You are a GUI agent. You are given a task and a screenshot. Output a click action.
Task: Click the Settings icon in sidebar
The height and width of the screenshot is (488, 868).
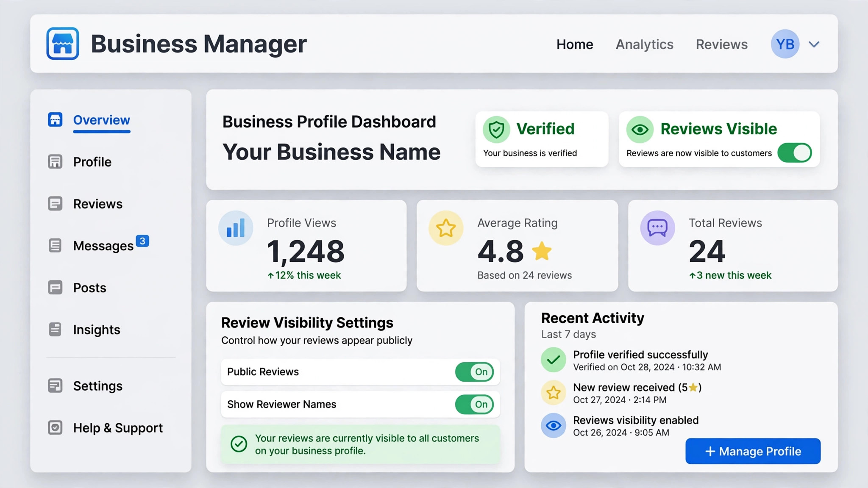[x=55, y=386]
